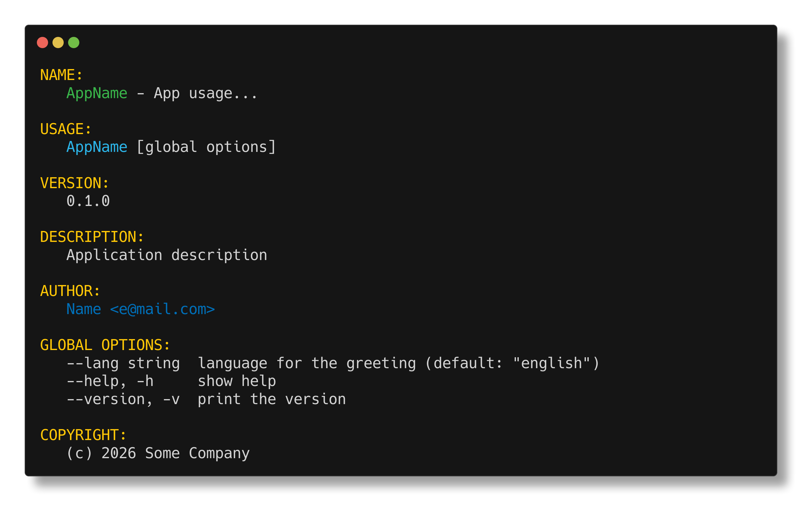Click the e@mail.com author email

click(162, 309)
